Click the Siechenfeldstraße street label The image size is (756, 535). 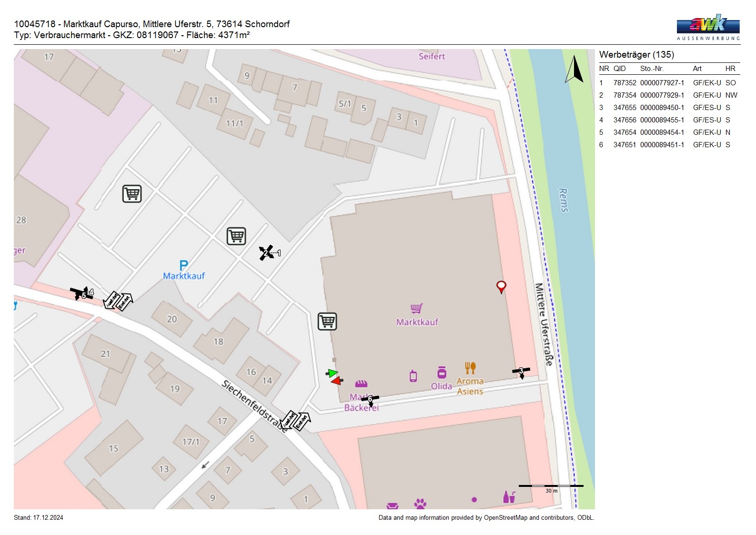(255, 406)
